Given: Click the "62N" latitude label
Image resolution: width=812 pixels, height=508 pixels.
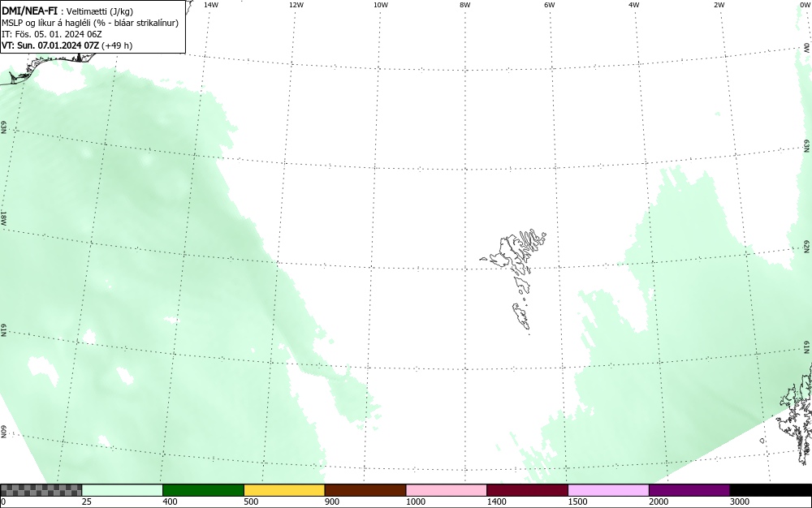Looking at the screenshot, I should 806,246.
